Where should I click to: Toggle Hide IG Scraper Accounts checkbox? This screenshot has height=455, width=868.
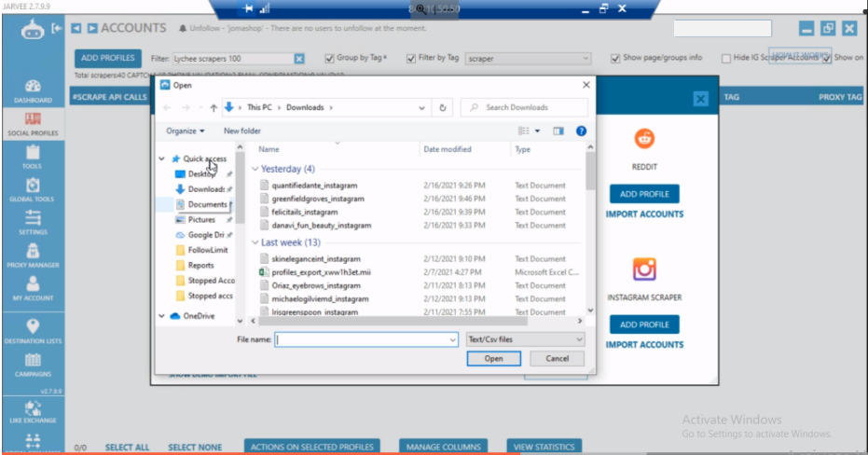(x=725, y=58)
